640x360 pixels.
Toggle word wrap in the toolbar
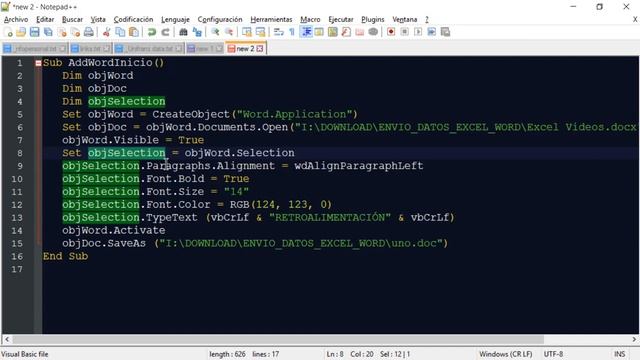[278, 32]
